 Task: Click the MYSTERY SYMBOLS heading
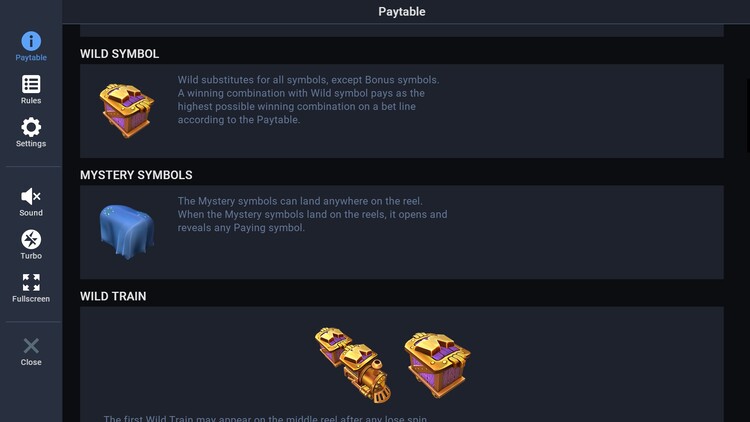pos(136,175)
